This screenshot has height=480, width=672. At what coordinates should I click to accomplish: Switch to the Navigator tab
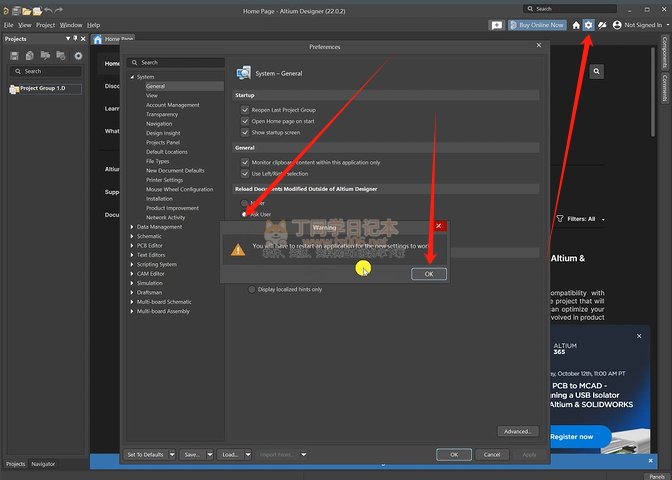44,464
